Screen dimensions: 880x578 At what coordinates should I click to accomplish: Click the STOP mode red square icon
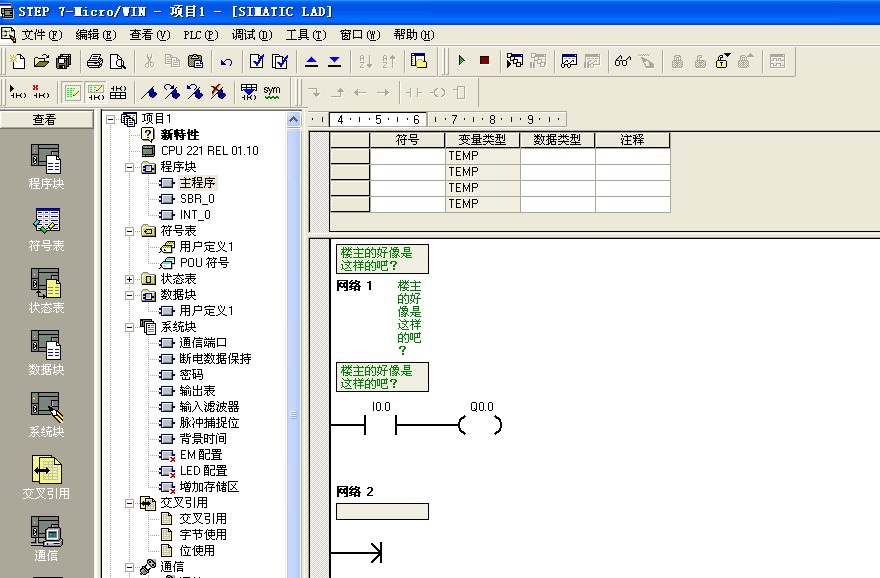tap(484, 61)
